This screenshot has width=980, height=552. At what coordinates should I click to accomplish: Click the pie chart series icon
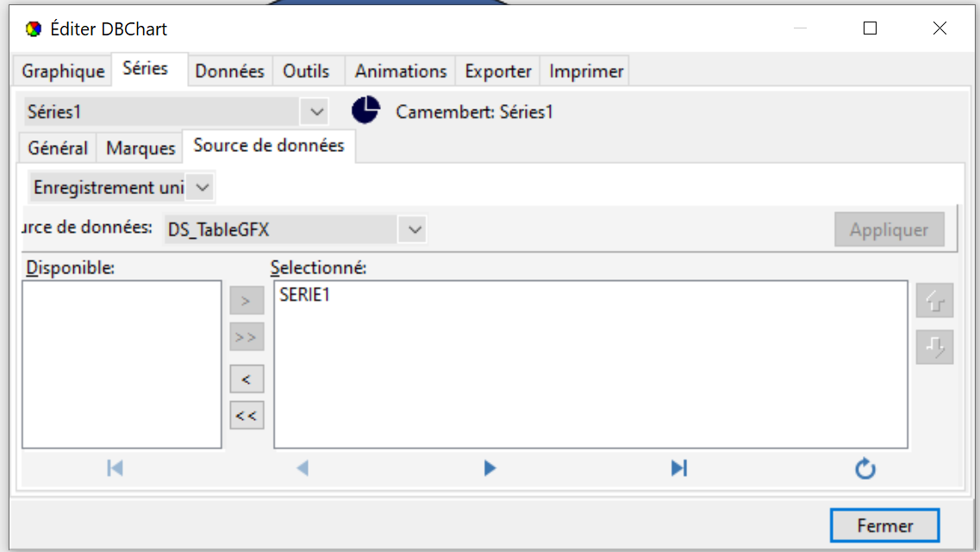tap(365, 110)
